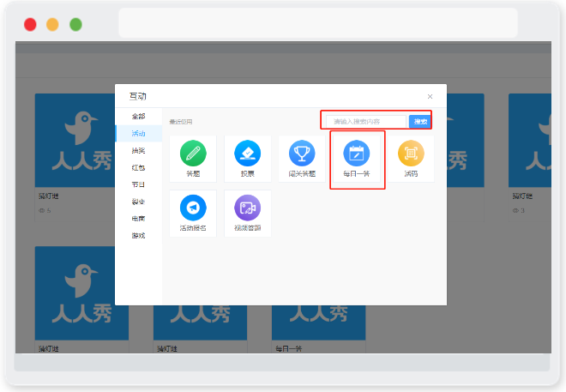Open the background 每日一答 card thumbnail

[318, 323]
